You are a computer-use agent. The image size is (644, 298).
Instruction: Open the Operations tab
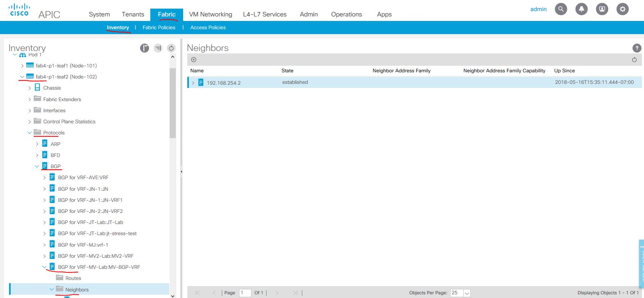click(347, 14)
